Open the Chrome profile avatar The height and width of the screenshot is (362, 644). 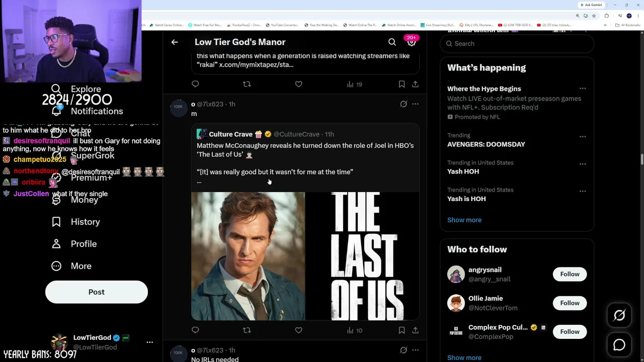pyautogui.click(x=629, y=16)
